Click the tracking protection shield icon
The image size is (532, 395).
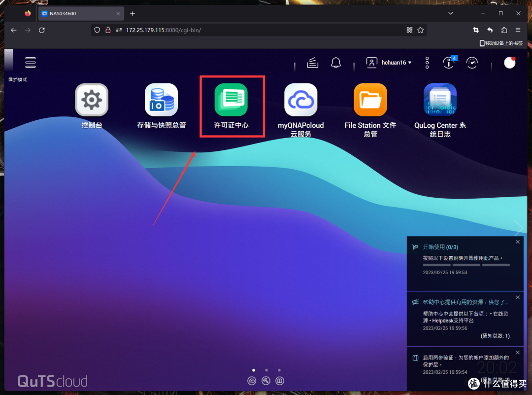pos(97,30)
